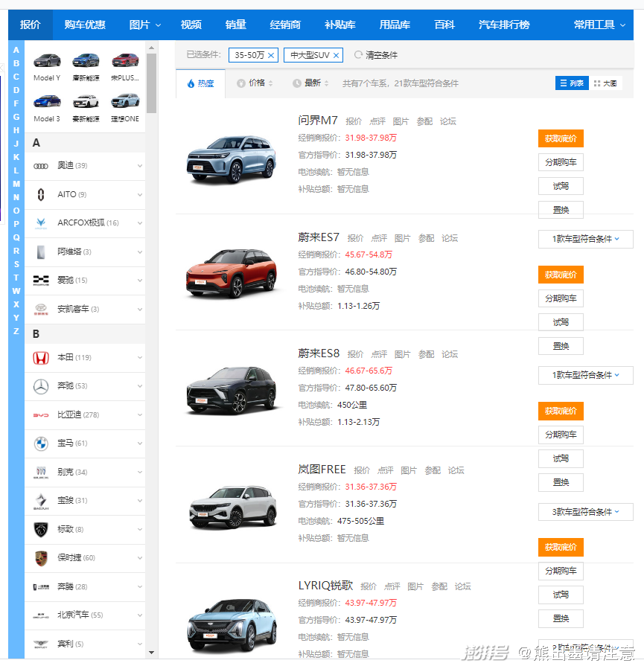Remove the 中大型SUV filter tag
The height and width of the screenshot is (666, 644).
click(x=337, y=55)
